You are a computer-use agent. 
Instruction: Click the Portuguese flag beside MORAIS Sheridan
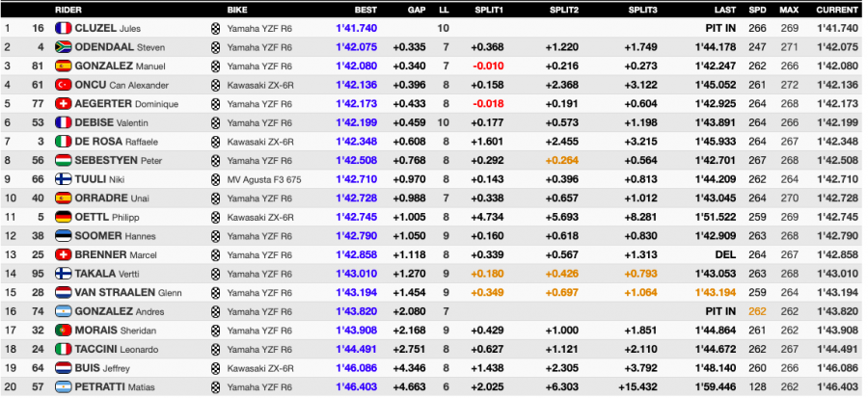[64, 330]
